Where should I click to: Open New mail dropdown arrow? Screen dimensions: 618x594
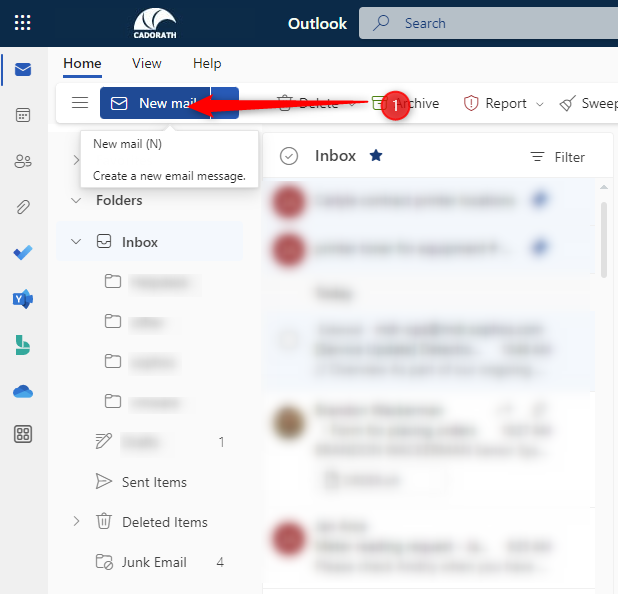[225, 103]
